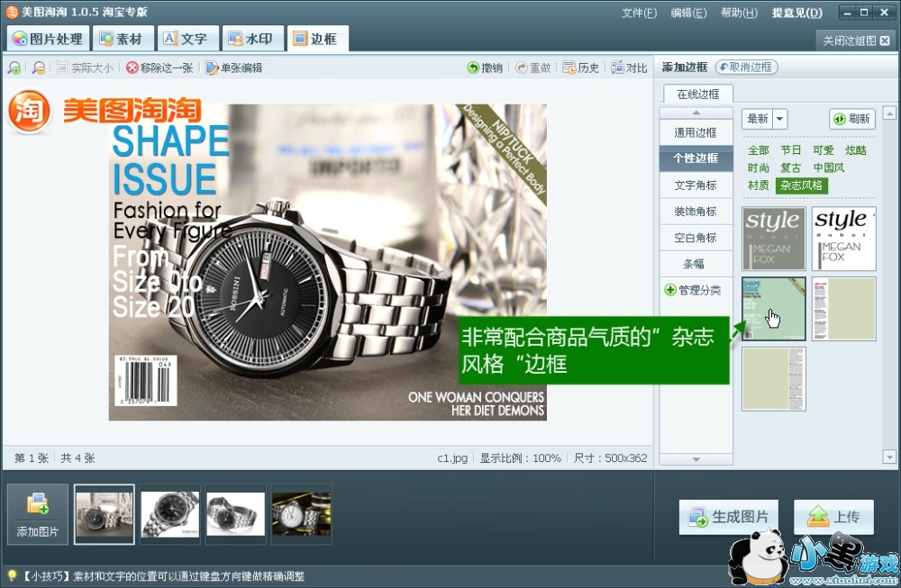Click the zoom in magnifier icon

(x=14, y=68)
